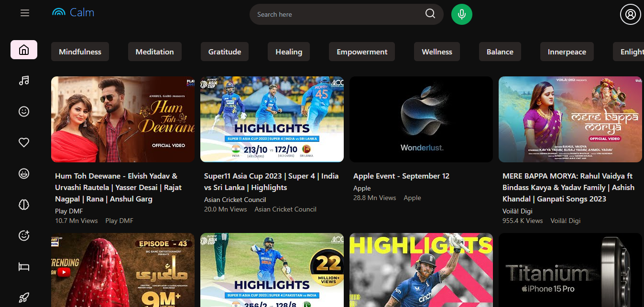Select the Healing category chip
644x307 pixels.
coord(289,52)
